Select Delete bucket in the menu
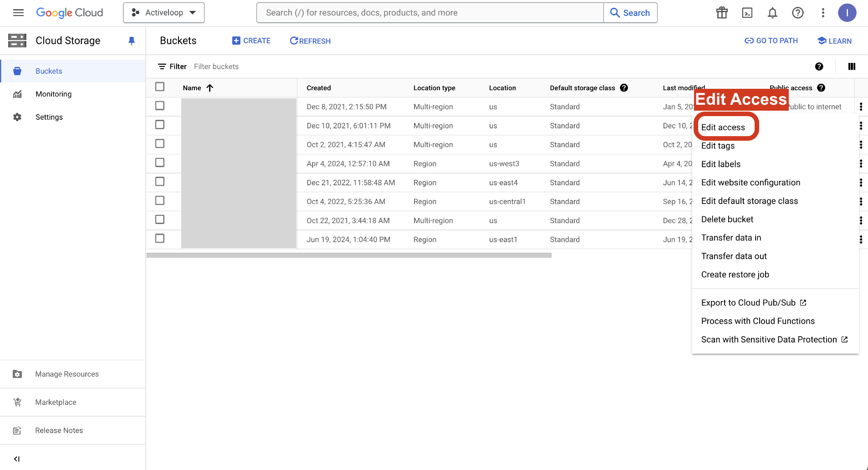The height and width of the screenshot is (470, 868). tap(727, 219)
